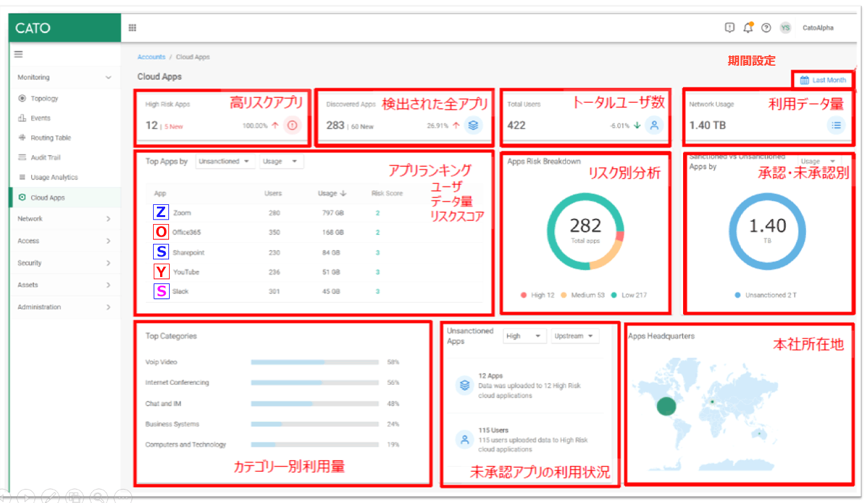The image size is (868, 503).
Task: Open the High risk level dropdown
Action: 524,336
